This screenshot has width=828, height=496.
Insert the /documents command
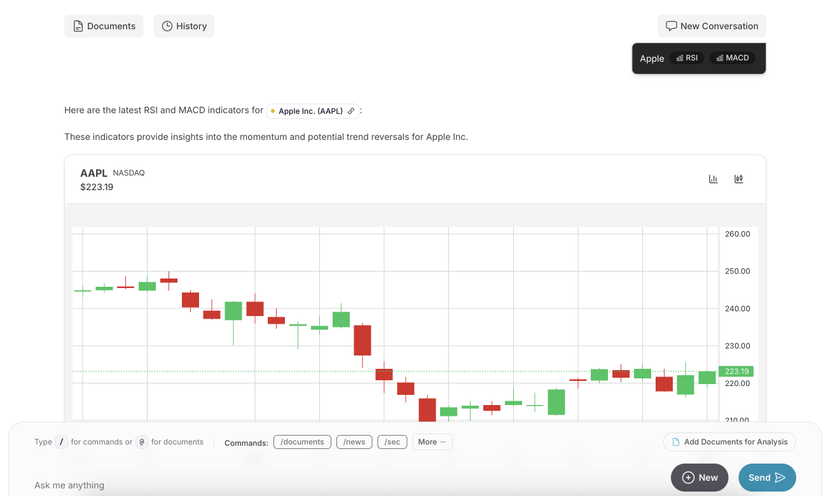[302, 442]
